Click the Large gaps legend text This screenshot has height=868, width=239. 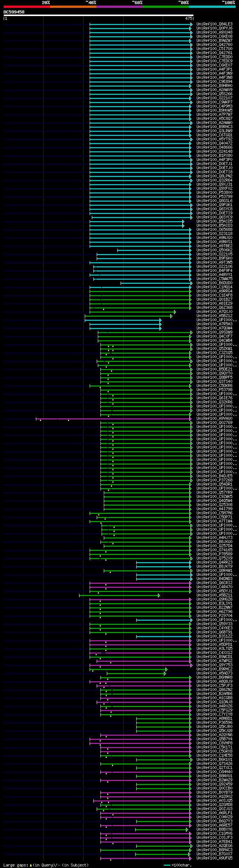pos(46,865)
